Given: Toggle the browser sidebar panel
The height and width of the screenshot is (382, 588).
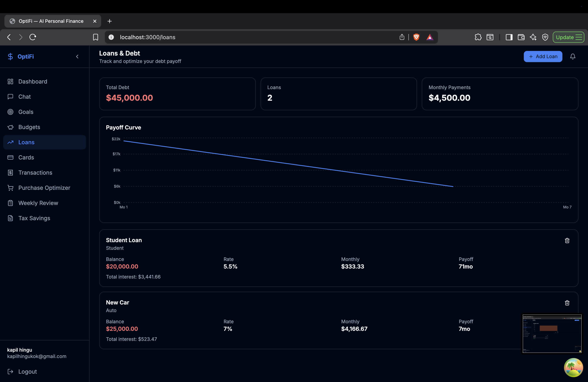Looking at the screenshot, I should (509, 37).
